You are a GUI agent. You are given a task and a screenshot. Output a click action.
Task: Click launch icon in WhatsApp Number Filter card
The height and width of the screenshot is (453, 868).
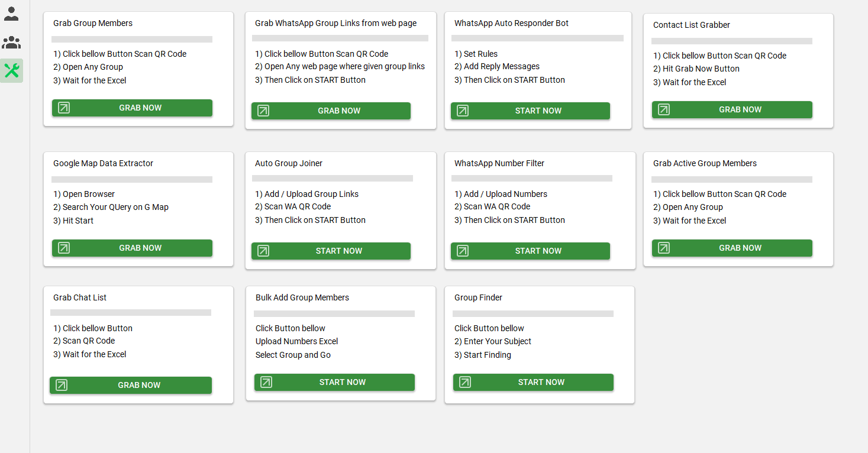(x=463, y=251)
